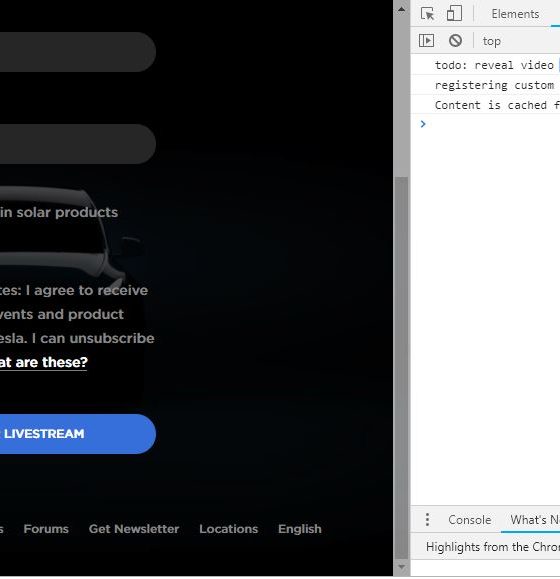560x579 pixels.
Task: Clear the console with the ban icon
Action: click(455, 40)
